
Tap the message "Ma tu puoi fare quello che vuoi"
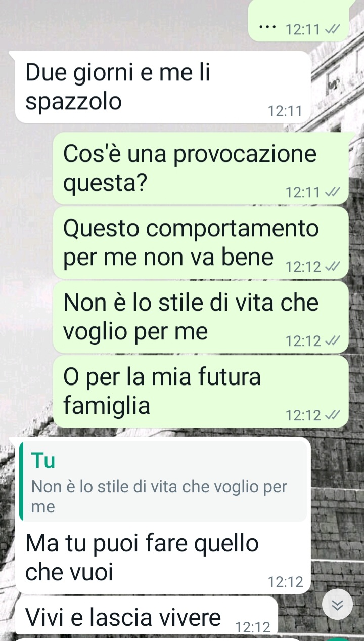163,515
